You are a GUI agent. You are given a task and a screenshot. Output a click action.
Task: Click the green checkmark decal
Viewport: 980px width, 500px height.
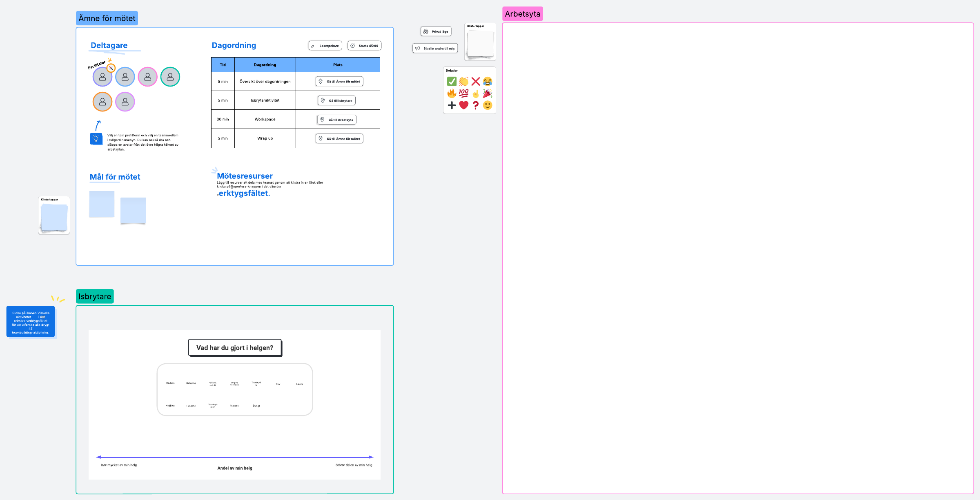(x=452, y=82)
